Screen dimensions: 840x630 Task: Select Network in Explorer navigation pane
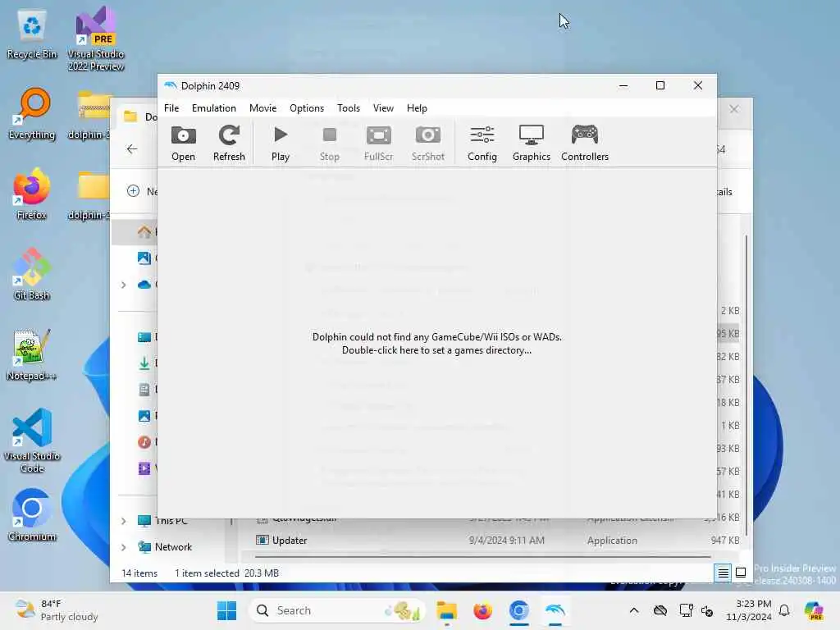tap(173, 547)
